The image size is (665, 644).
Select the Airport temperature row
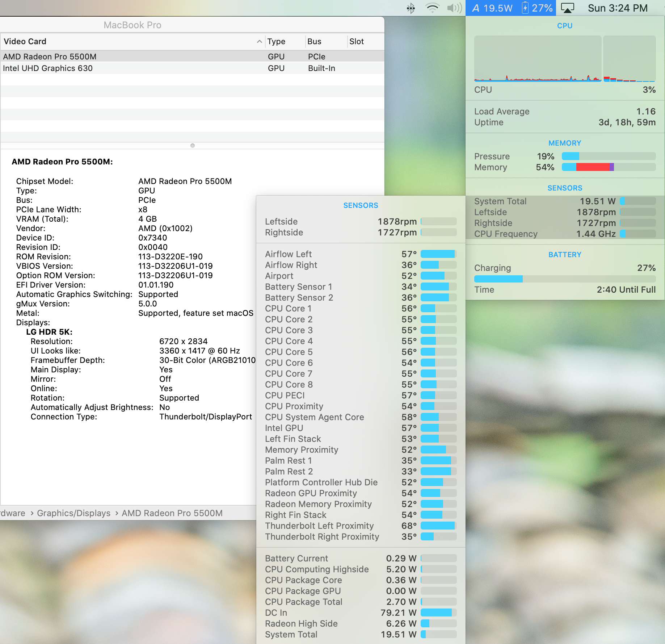click(361, 276)
